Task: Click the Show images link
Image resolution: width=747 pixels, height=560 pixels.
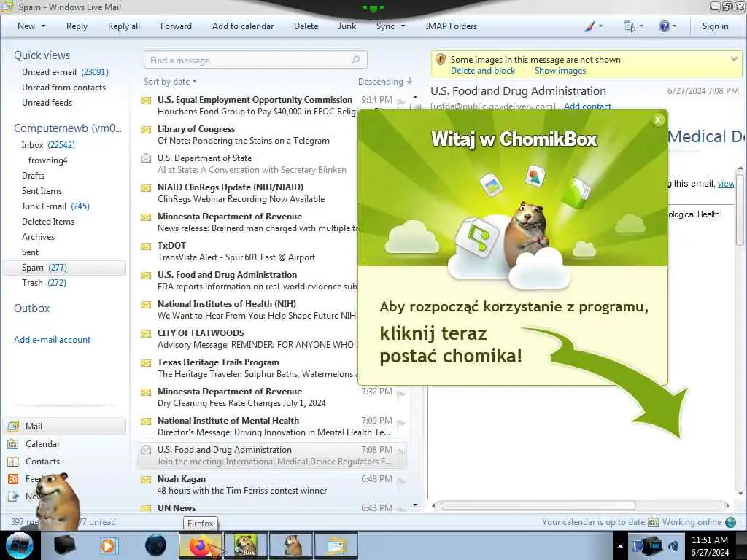Action: coord(560,71)
